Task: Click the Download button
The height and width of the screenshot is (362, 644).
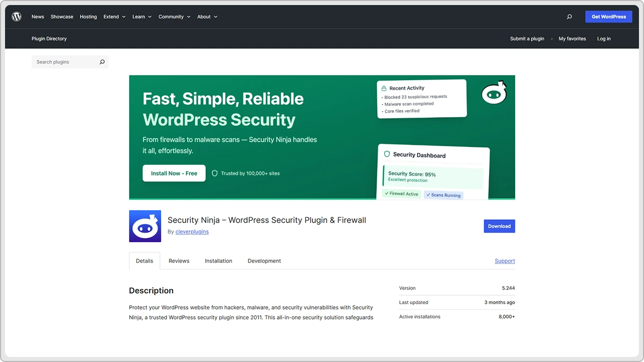Action: point(499,226)
